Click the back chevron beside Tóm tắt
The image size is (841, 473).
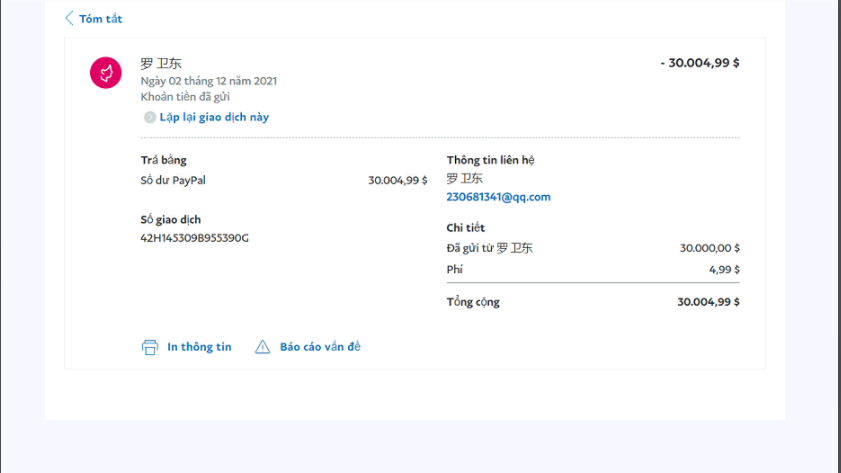(x=69, y=18)
